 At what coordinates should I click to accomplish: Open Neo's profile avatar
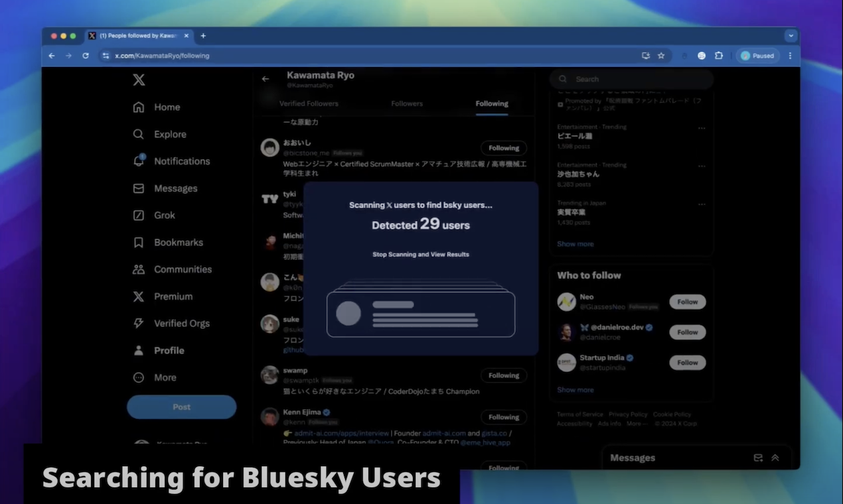coord(566,302)
